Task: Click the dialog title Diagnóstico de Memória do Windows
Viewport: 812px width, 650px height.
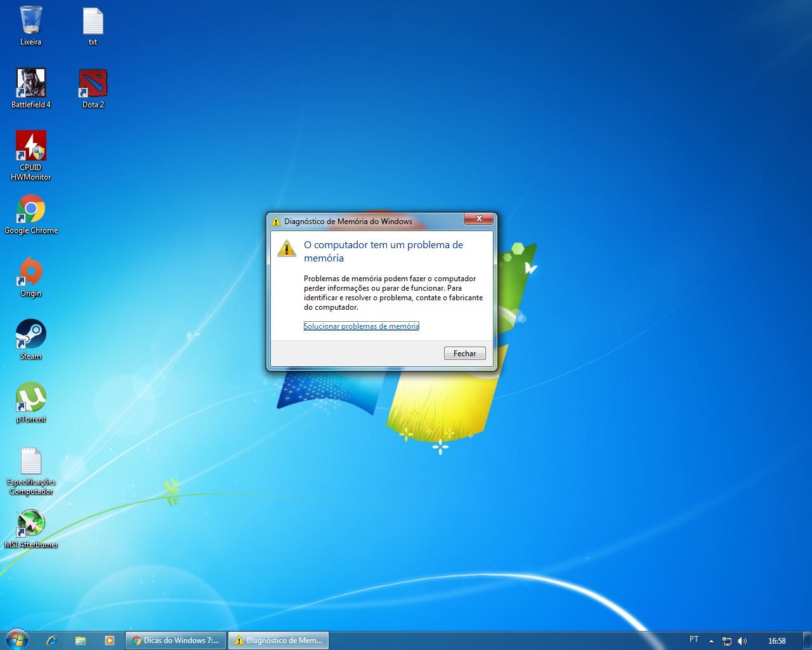Action: [x=348, y=222]
